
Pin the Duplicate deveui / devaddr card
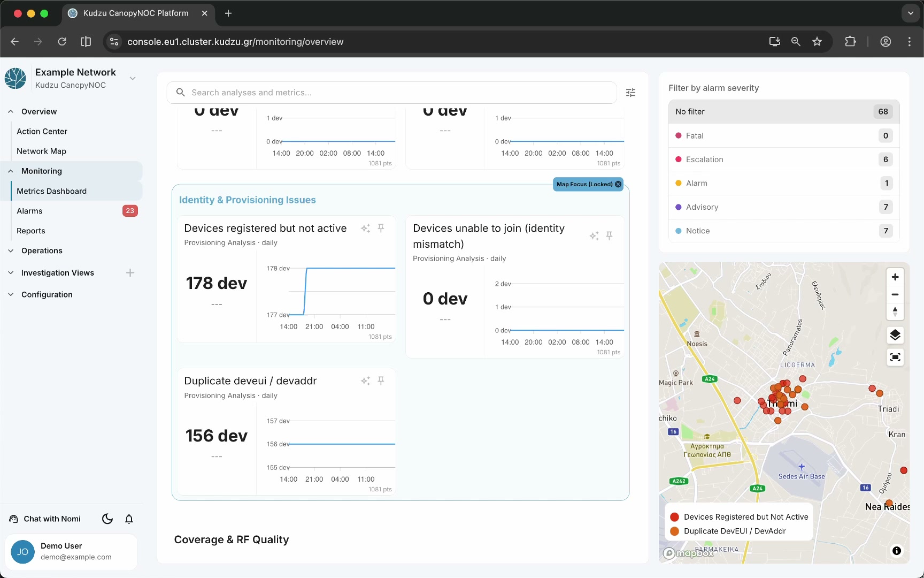[381, 381]
